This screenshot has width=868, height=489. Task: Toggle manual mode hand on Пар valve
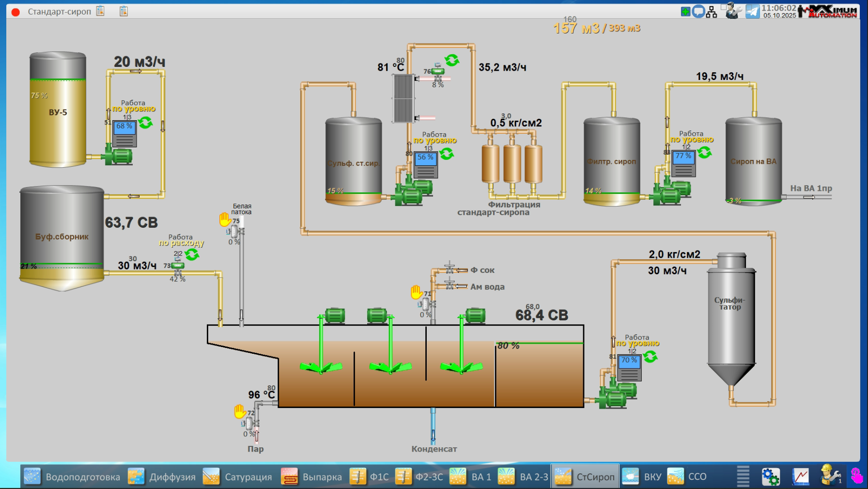click(x=240, y=411)
